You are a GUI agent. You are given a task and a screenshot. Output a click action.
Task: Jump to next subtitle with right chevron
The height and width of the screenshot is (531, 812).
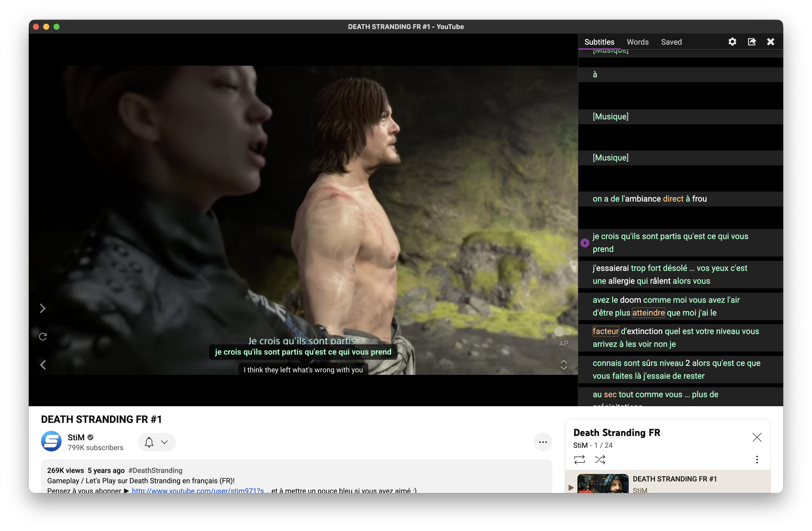tap(43, 308)
